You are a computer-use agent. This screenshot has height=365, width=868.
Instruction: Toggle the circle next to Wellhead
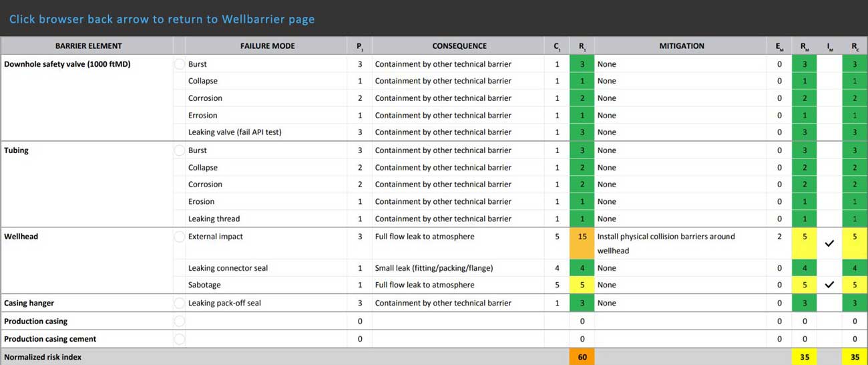pyautogui.click(x=179, y=237)
